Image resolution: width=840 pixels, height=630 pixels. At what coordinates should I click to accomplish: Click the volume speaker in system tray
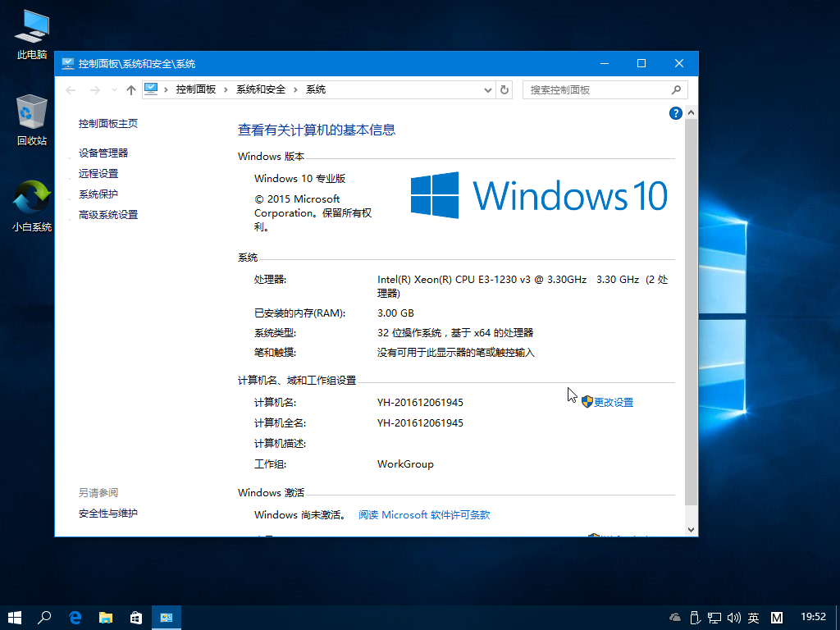coord(733,617)
